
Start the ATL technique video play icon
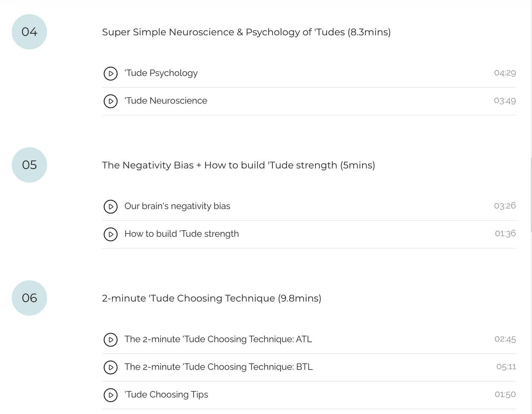tap(110, 340)
